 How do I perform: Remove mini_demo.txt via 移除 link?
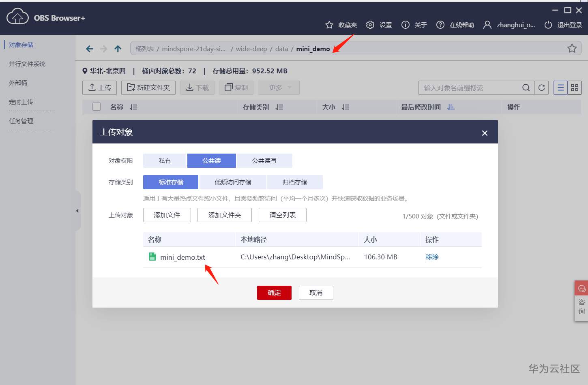tap(432, 257)
